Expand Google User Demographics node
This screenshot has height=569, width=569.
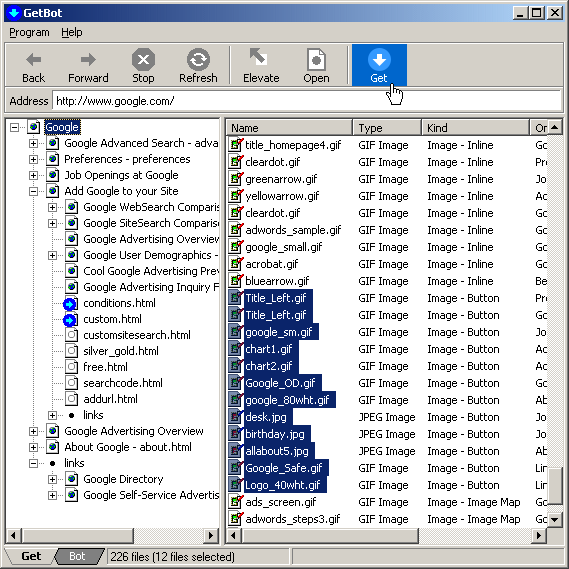(52, 255)
